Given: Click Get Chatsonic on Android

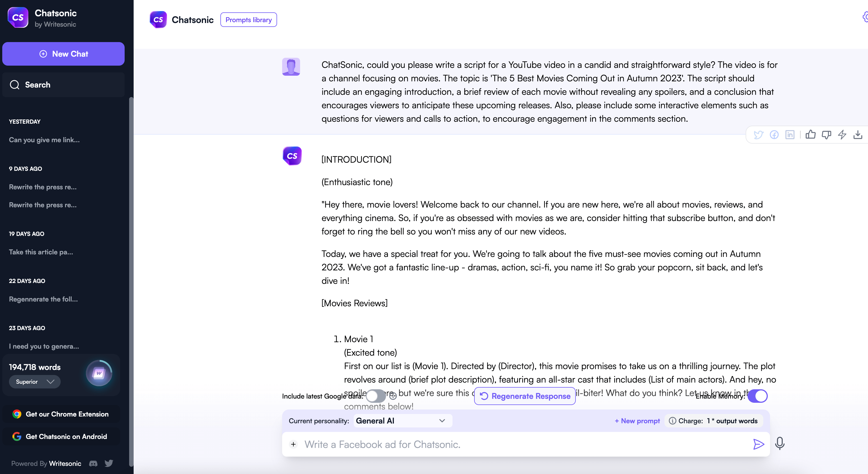Looking at the screenshot, I should pos(61,436).
